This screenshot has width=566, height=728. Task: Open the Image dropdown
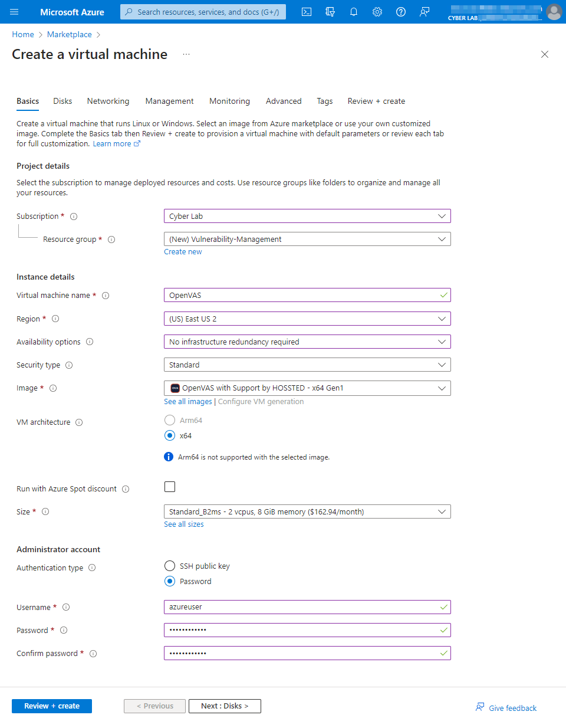pos(307,388)
